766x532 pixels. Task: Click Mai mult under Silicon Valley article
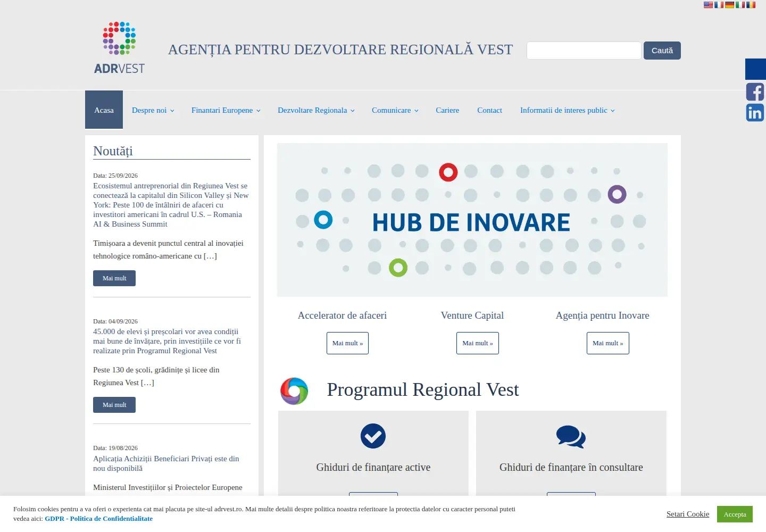click(x=114, y=278)
